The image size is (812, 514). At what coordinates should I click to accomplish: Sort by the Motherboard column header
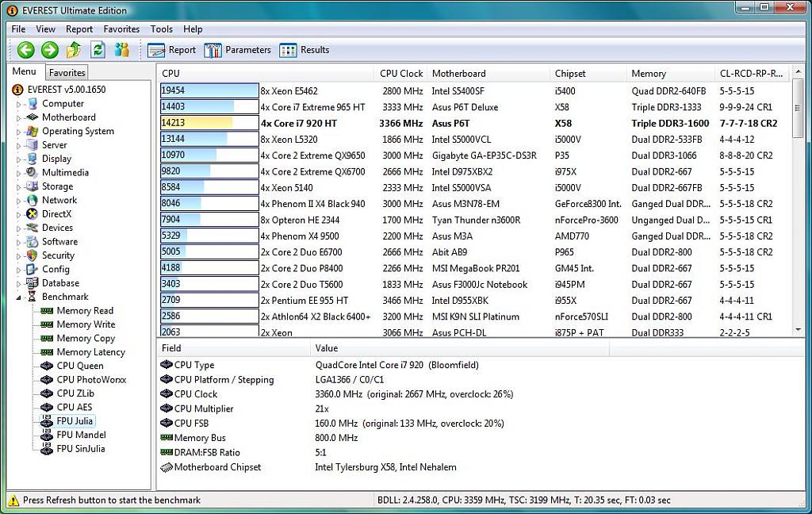[x=488, y=74]
